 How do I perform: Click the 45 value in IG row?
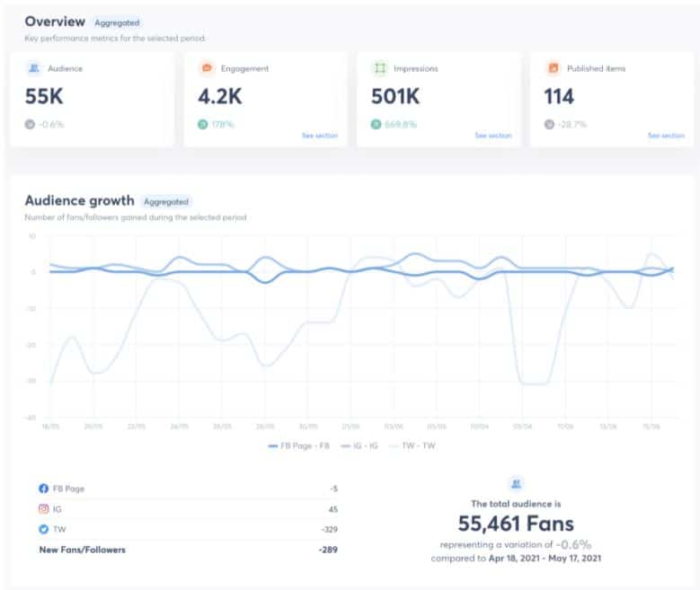point(333,509)
